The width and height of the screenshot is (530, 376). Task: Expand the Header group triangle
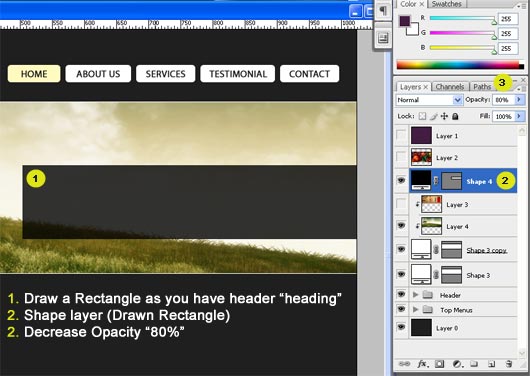[415, 295]
